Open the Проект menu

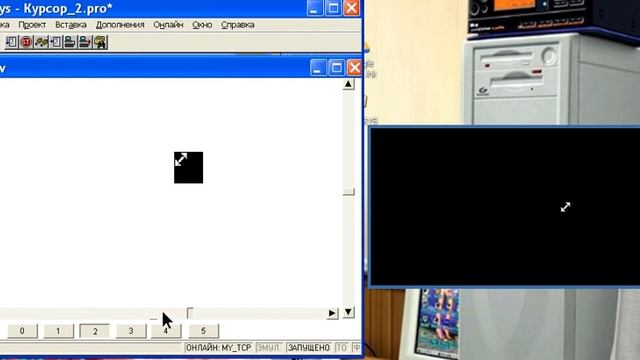point(32,24)
